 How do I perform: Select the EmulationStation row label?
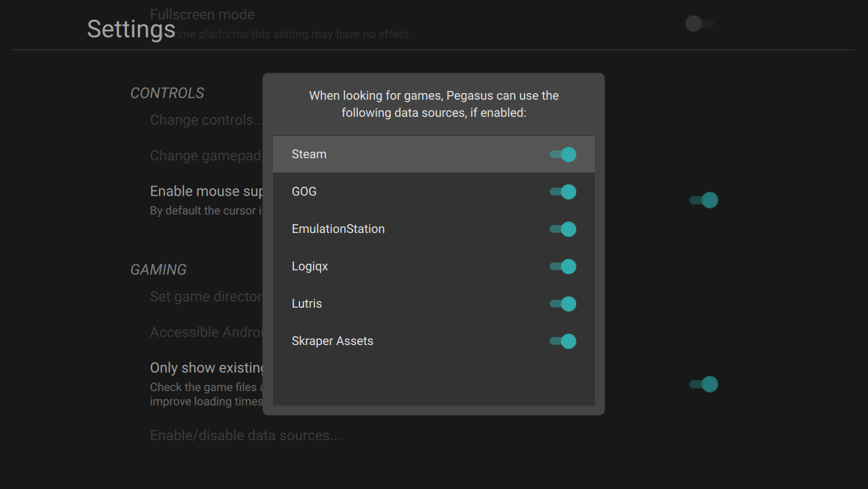point(338,229)
